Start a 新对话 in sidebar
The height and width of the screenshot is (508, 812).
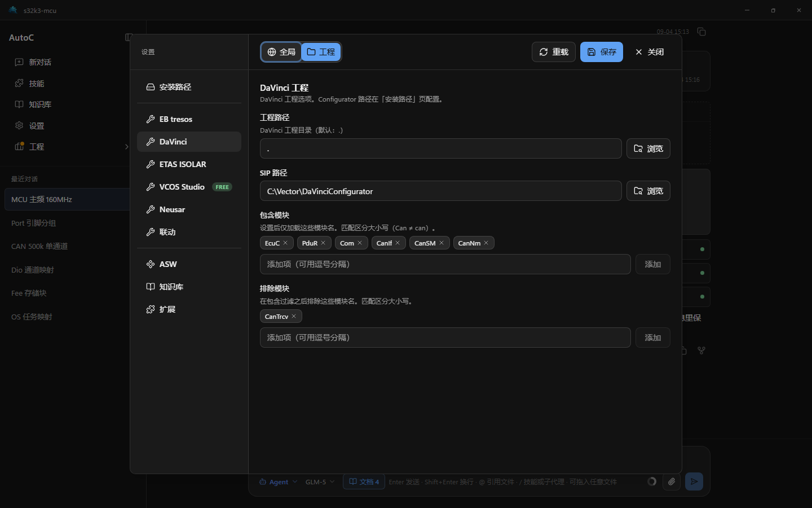(40, 62)
